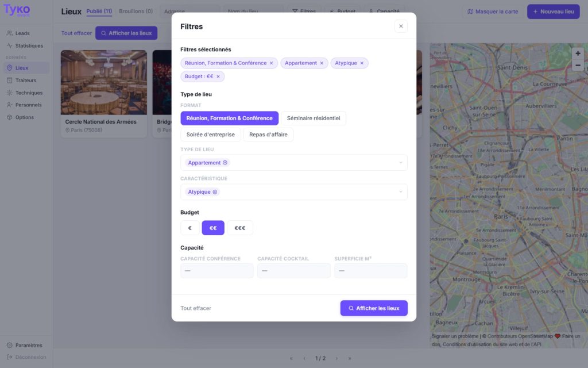Image resolution: width=588 pixels, height=368 pixels.
Task: Click the Nom du lieu search field
Action: pos(253,11)
